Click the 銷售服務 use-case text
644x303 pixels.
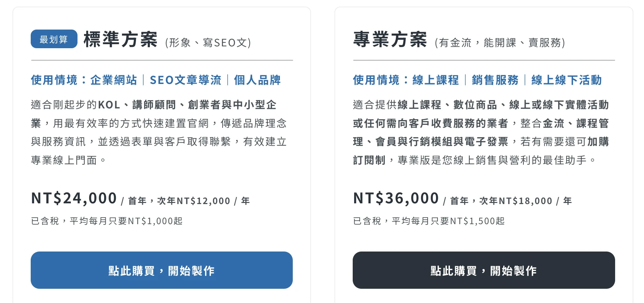coord(495,80)
